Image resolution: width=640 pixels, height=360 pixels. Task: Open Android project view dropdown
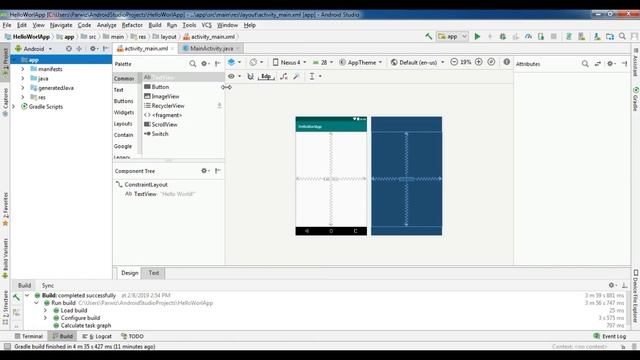tap(33, 49)
